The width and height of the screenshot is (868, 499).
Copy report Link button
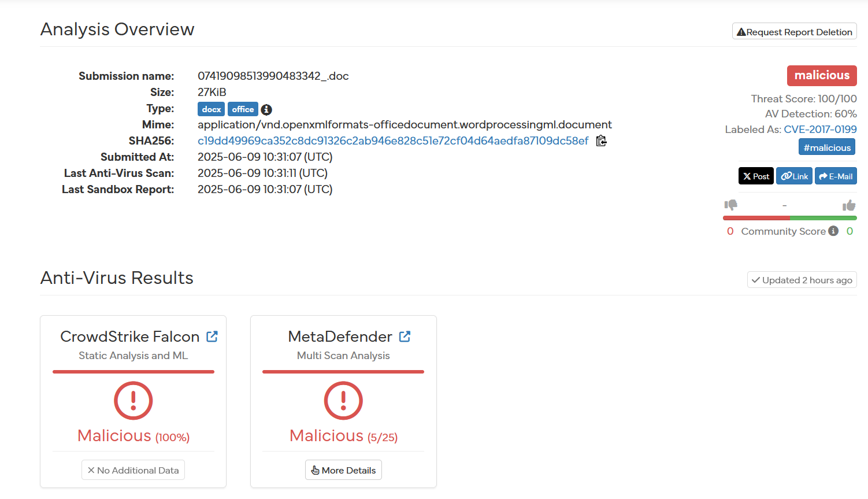[794, 176]
